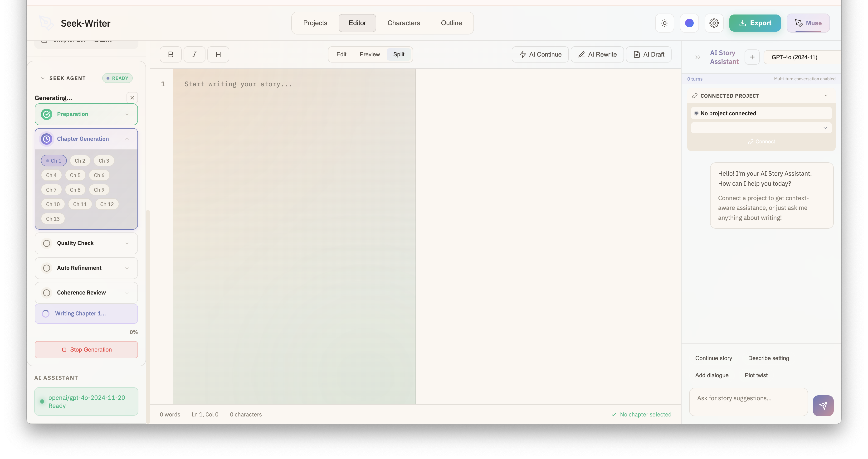The height and width of the screenshot is (459, 868).
Task: Send message with the paper plane button
Action: click(823, 406)
